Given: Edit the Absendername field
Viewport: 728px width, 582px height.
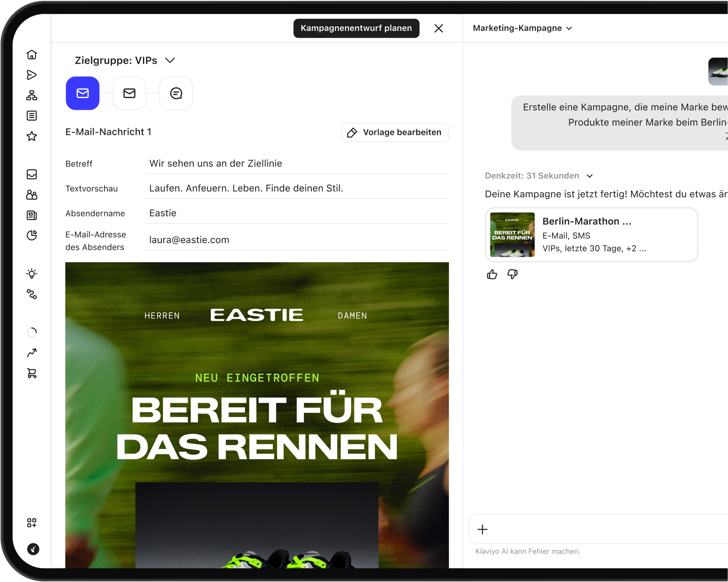Looking at the screenshot, I should pyautogui.click(x=297, y=213).
